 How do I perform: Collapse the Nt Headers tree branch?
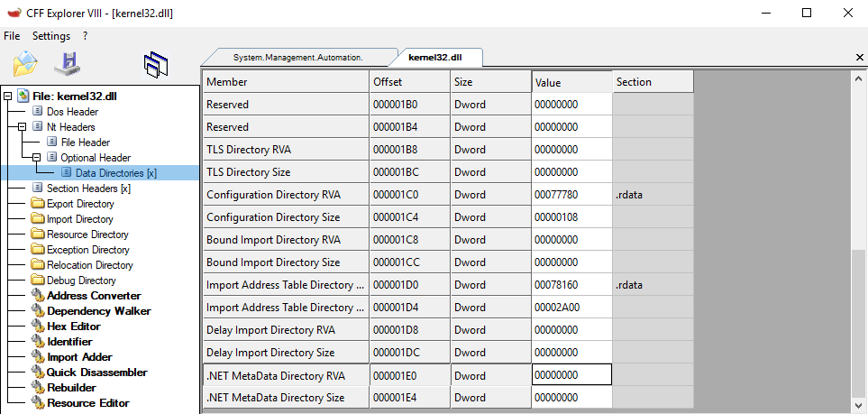point(23,127)
